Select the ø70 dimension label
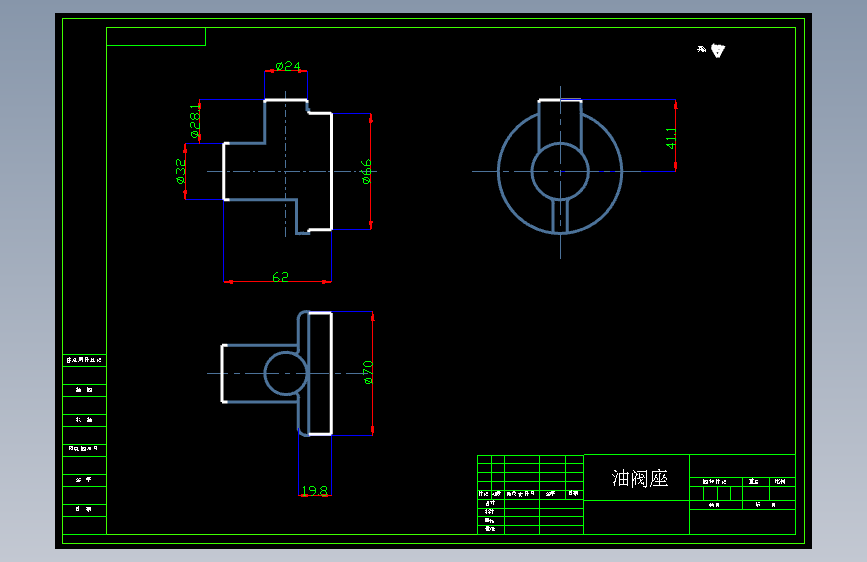 click(x=368, y=372)
